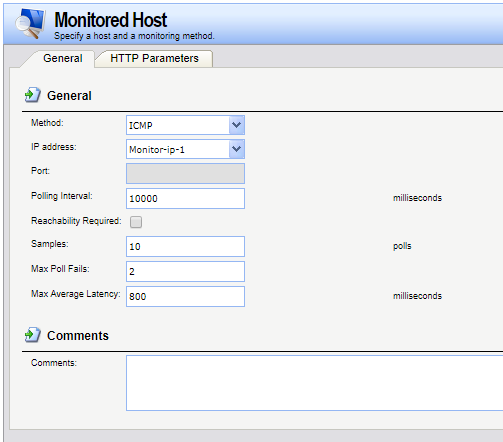Edit the Max Average Latency field

(x=185, y=296)
